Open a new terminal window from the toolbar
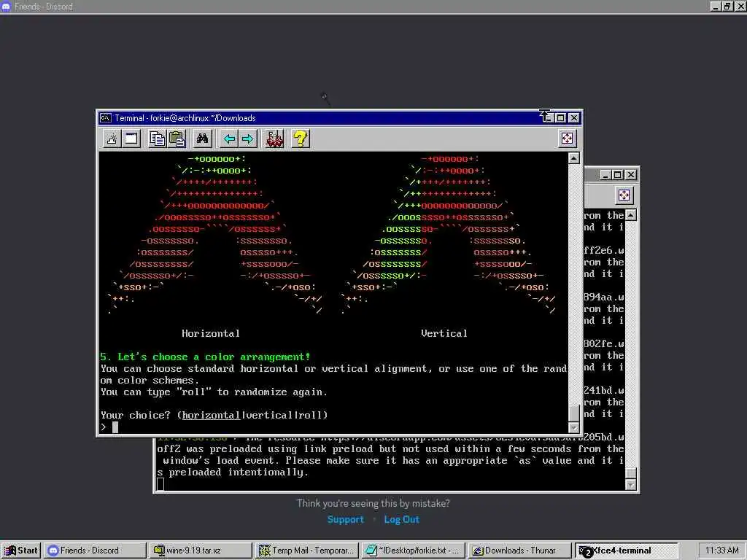Image resolution: width=747 pixels, height=560 pixels. point(131,139)
